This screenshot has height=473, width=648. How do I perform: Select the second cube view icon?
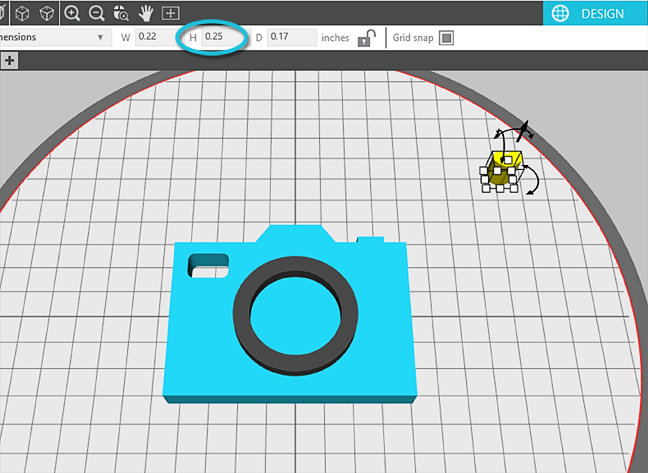[x=47, y=14]
